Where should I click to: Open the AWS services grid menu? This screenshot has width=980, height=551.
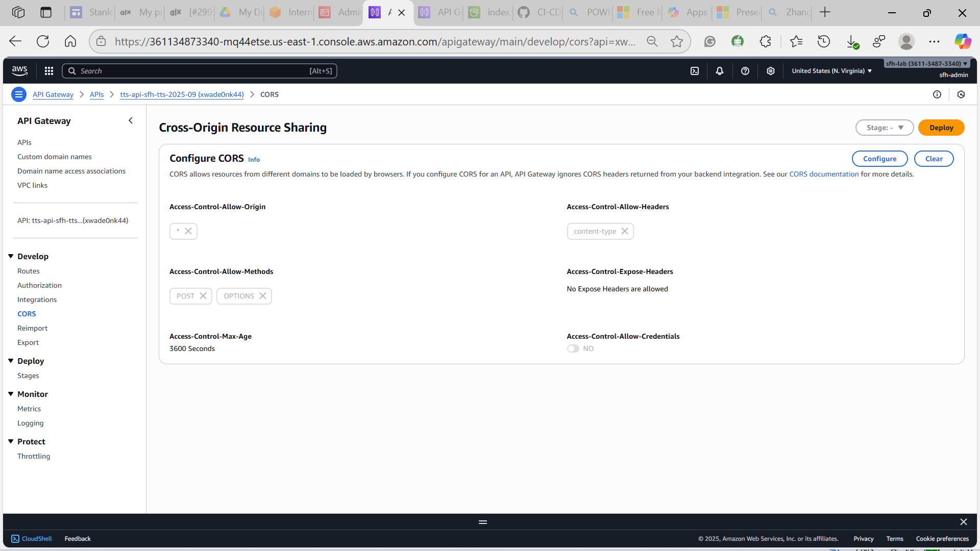click(49, 71)
